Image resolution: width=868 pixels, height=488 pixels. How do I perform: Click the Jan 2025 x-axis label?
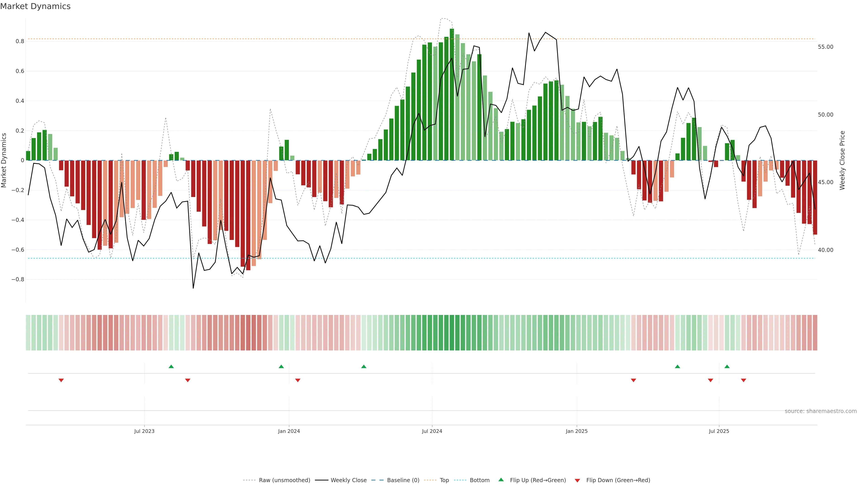coord(577,431)
